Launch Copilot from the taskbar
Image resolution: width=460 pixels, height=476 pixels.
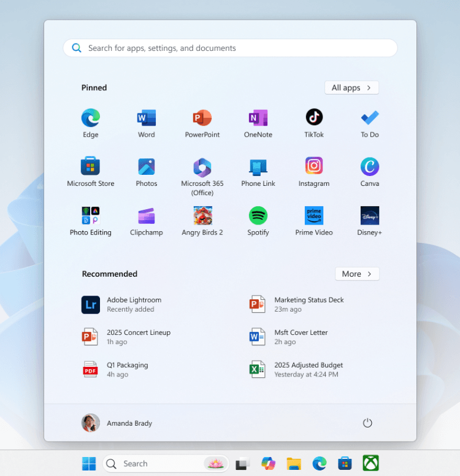[x=269, y=464]
